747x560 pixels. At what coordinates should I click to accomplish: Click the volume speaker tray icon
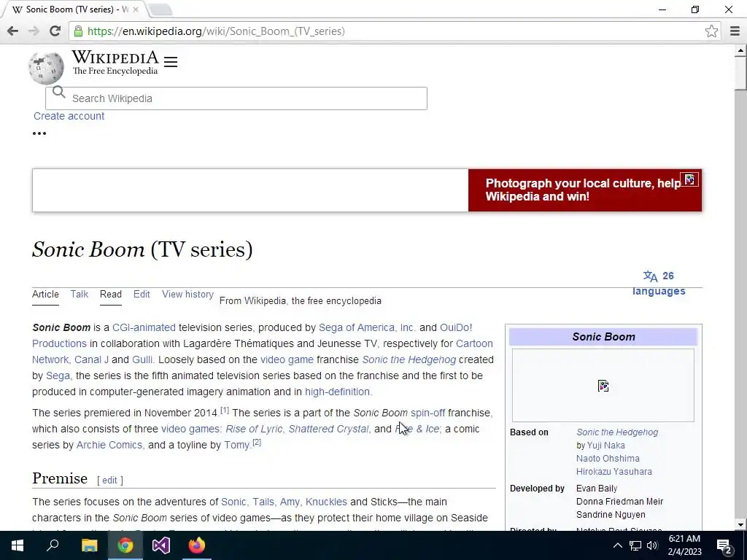651,545
